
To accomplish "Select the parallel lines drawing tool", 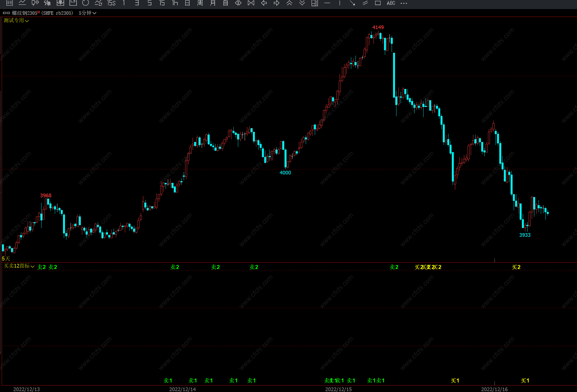I will coord(365,3).
